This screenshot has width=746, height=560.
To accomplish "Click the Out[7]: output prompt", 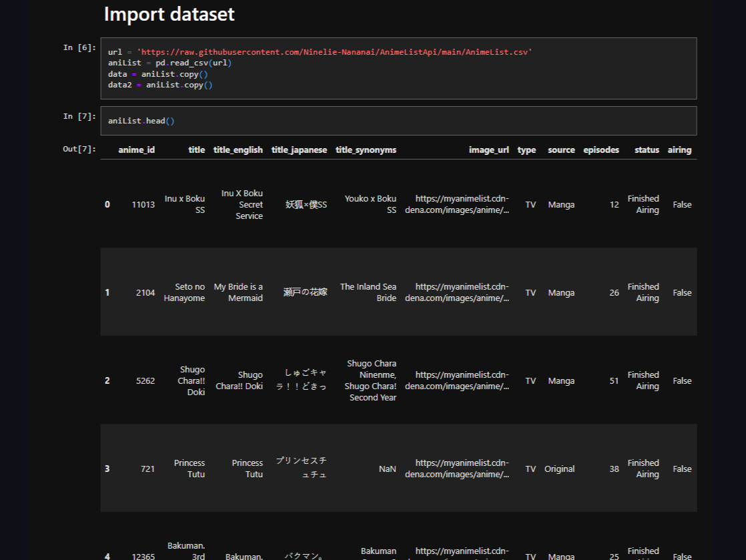I will click(x=79, y=150).
